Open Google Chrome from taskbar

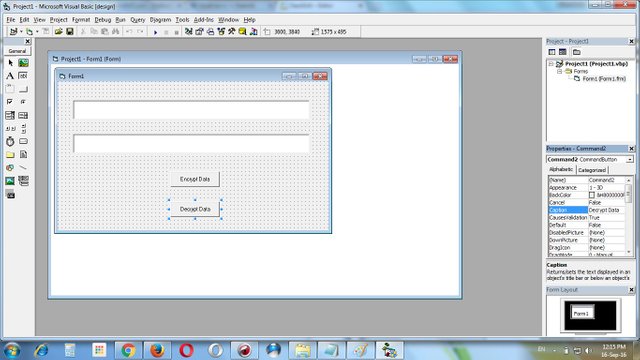(128, 350)
